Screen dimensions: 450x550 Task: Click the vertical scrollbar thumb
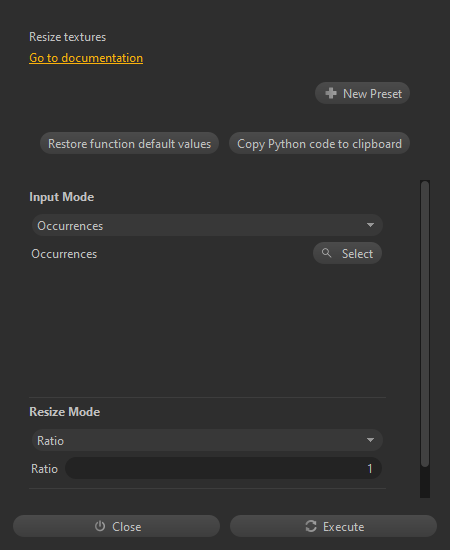pos(425,324)
